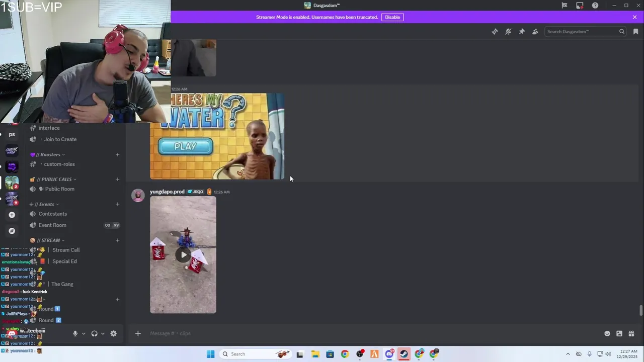Image resolution: width=644 pixels, height=362 pixels.
Task: Open microphone input options dropdown arrow
Action: 84,333
